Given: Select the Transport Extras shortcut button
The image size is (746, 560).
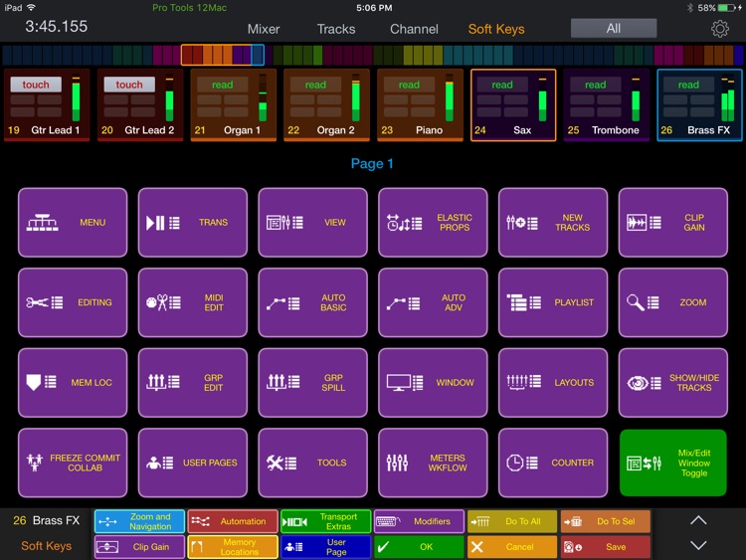Looking at the screenshot, I should pyautogui.click(x=326, y=521).
